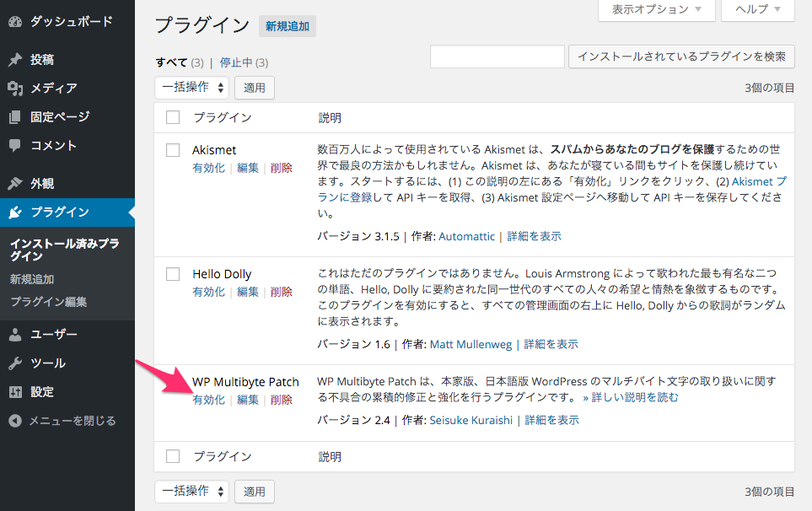
Task: Click inside the plugin search field
Action: [x=497, y=56]
